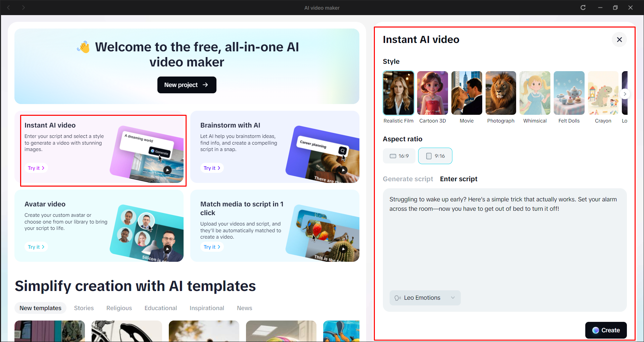Reload the page using the refresh icon

[x=583, y=7]
